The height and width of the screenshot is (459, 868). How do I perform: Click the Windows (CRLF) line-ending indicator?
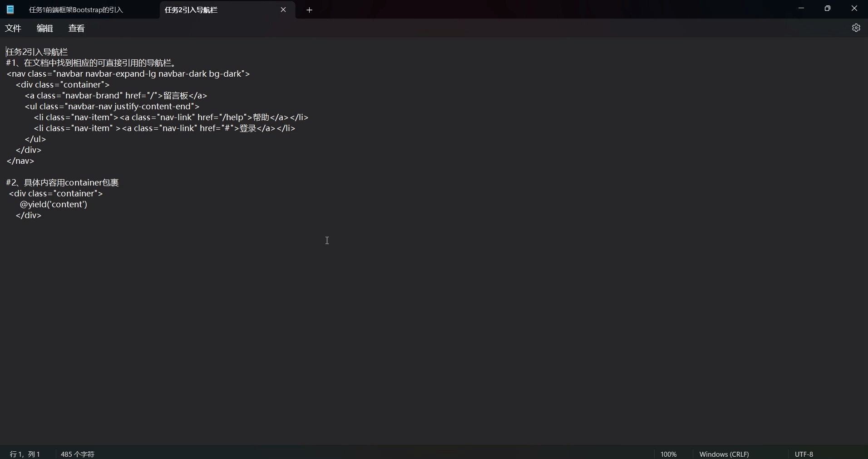click(x=724, y=454)
